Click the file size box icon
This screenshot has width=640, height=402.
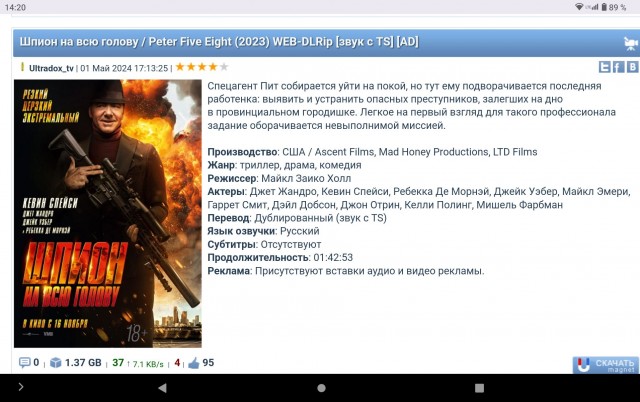pyautogui.click(x=56, y=362)
